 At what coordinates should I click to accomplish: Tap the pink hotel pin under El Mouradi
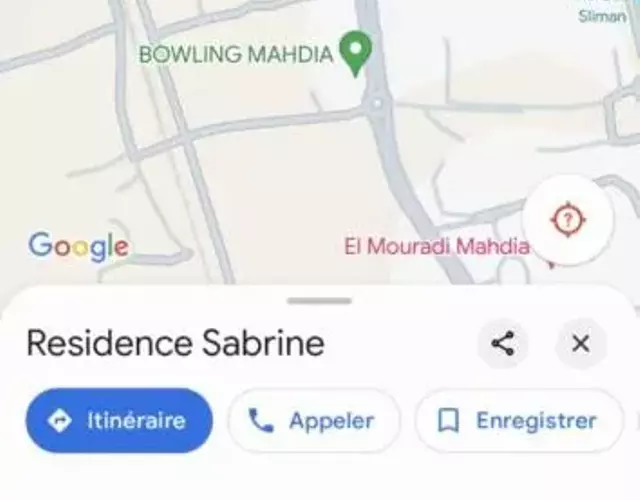(551, 264)
